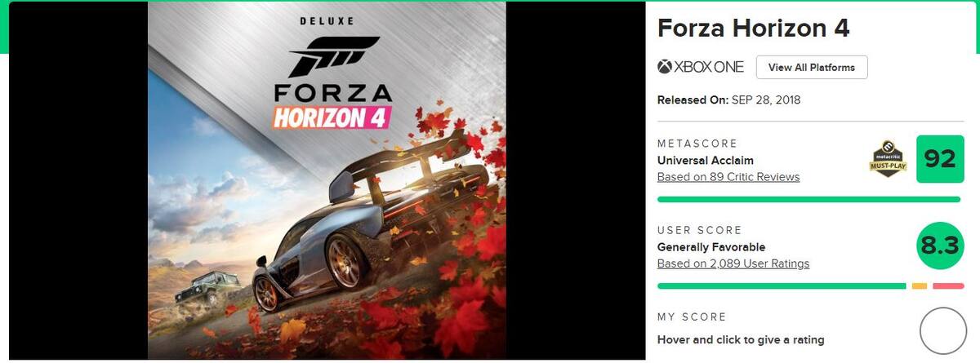Click the Forza Horizon 4 cover image
This screenshot has height=363, width=980.
(x=327, y=180)
